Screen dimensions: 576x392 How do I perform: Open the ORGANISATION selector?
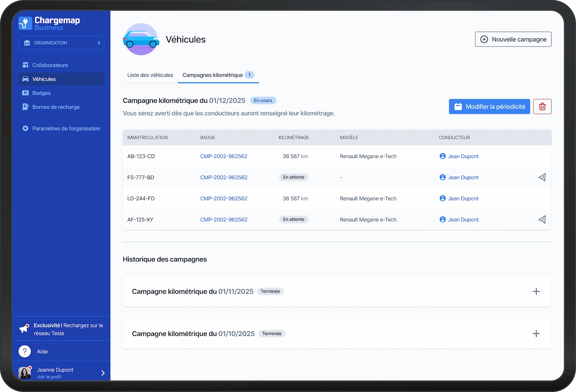point(61,43)
